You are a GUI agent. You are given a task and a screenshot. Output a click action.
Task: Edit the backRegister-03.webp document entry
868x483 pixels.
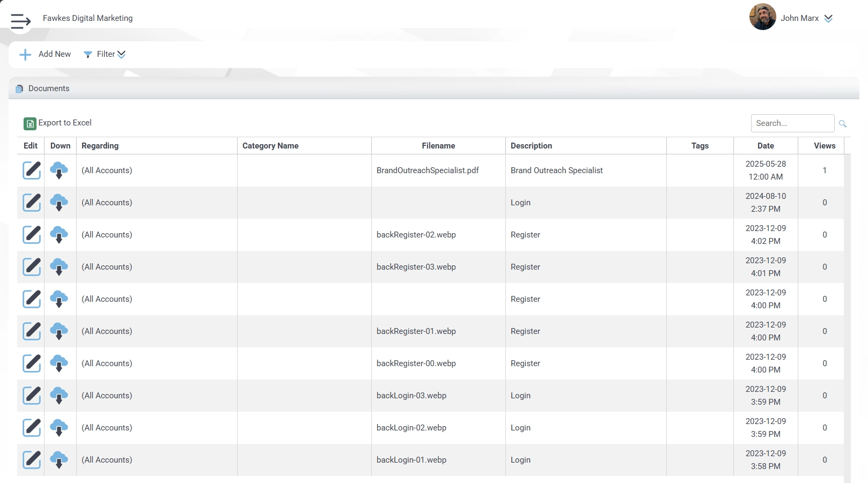point(32,267)
